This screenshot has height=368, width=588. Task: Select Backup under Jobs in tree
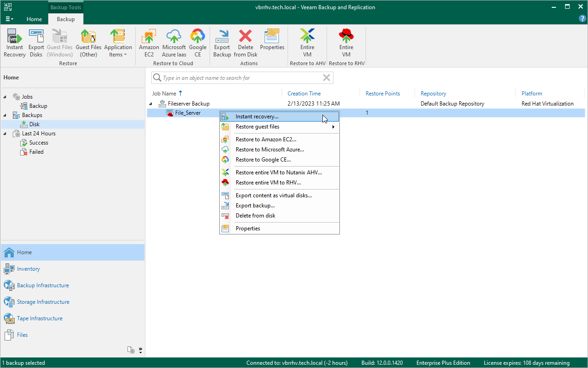38,106
